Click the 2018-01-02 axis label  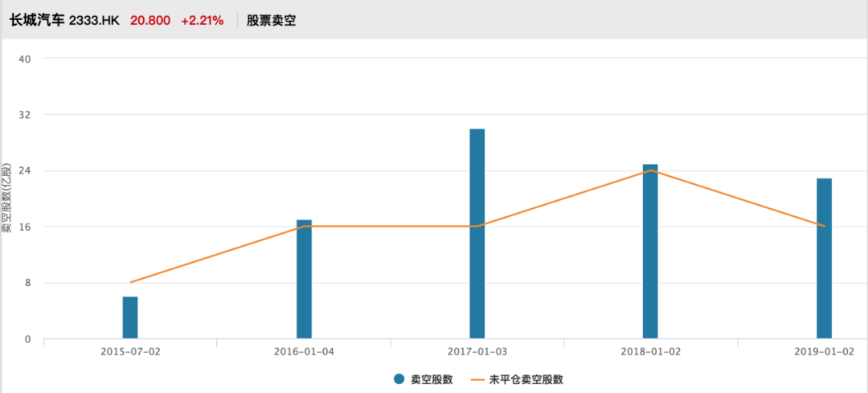(x=651, y=351)
